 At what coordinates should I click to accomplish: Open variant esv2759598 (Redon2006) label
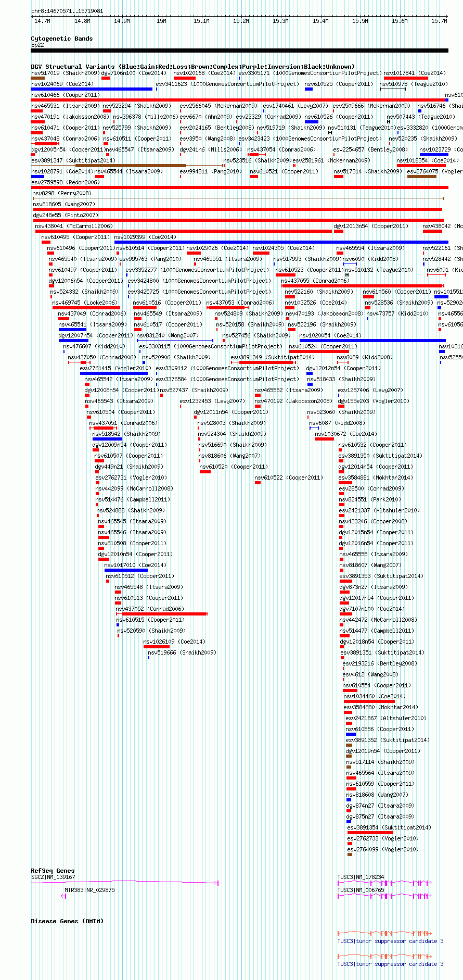(x=66, y=182)
